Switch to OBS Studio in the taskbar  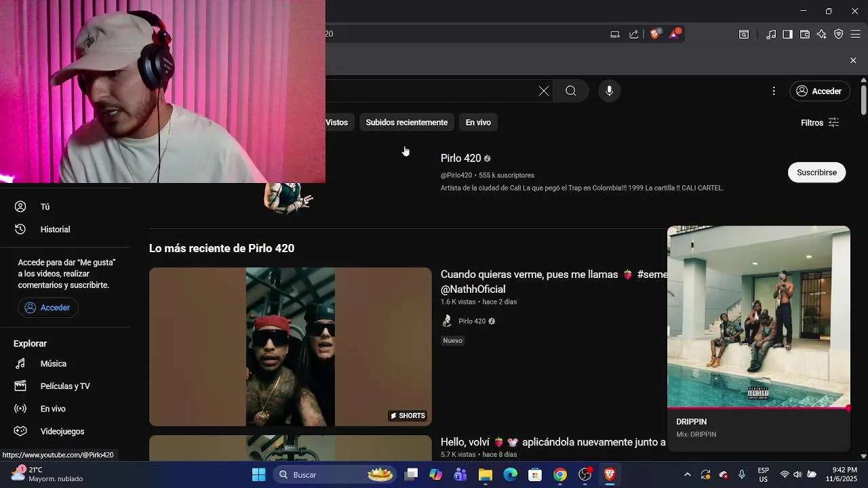[585, 474]
